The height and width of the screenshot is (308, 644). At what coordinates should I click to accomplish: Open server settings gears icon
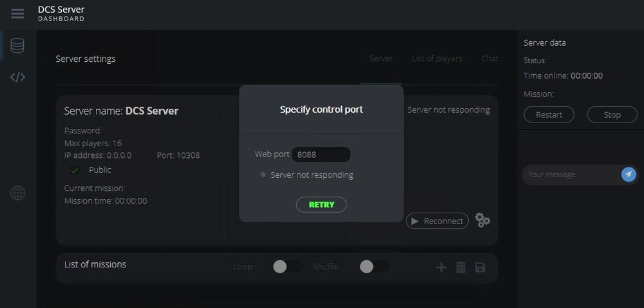pyautogui.click(x=482, y=220)
